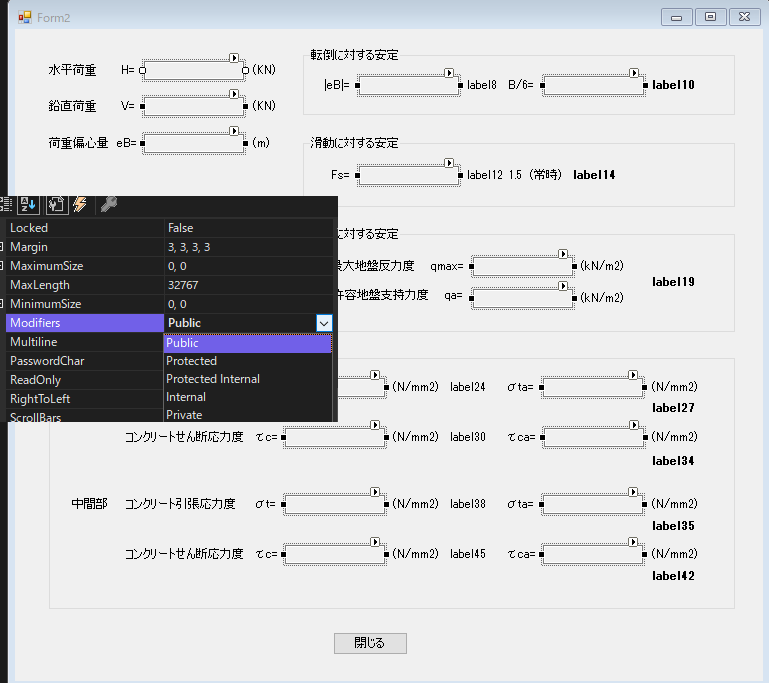Open smart tag on τc= textbox beside label45
This screenshot has height=683, width=769.
click(375, 542)
